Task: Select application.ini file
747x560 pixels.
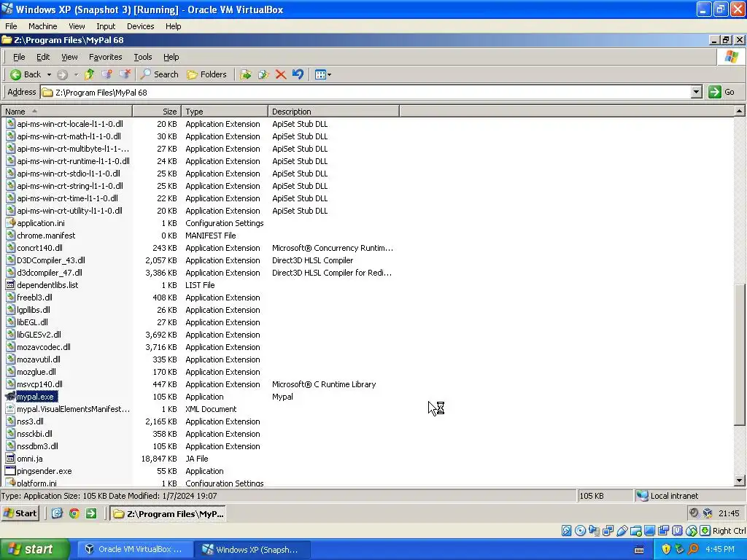Action: coord(41,223)
